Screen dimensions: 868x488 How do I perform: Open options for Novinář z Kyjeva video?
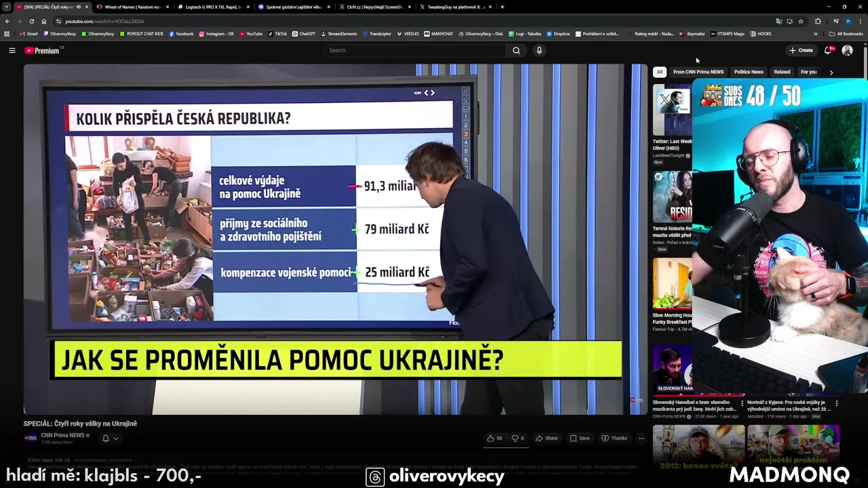tap(836, 403)
